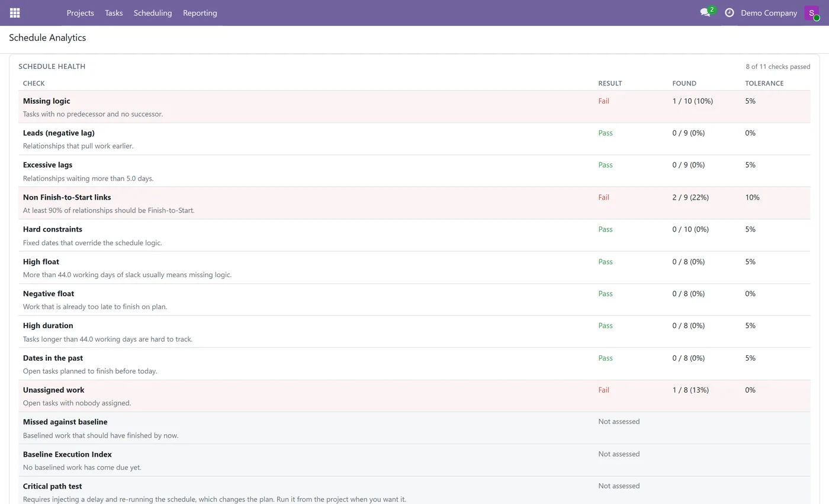The width and height of the screenshot is (829, 504).
Task: Select the Dates in the past check
Action: point(53,358)
